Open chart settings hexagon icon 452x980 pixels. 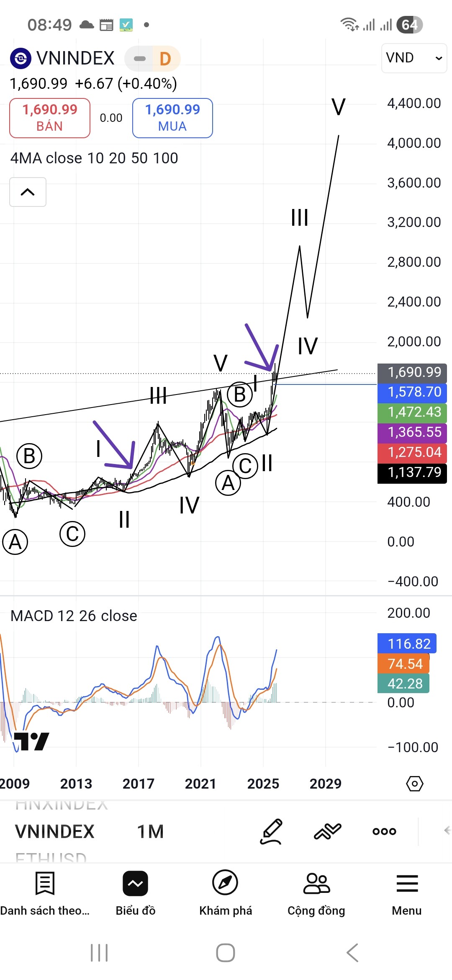pos(415,784)
